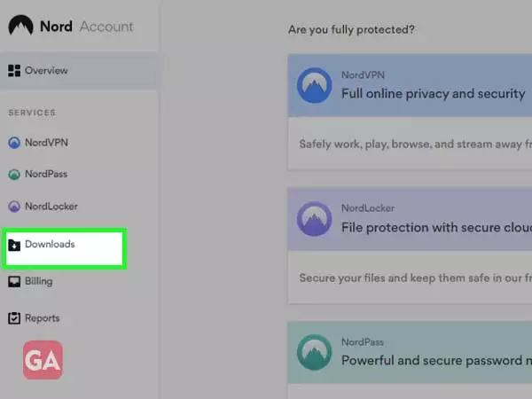This screenshot has width=532, height=399.
Task: Click the purple NordLocker card icon
Action: 314,219
